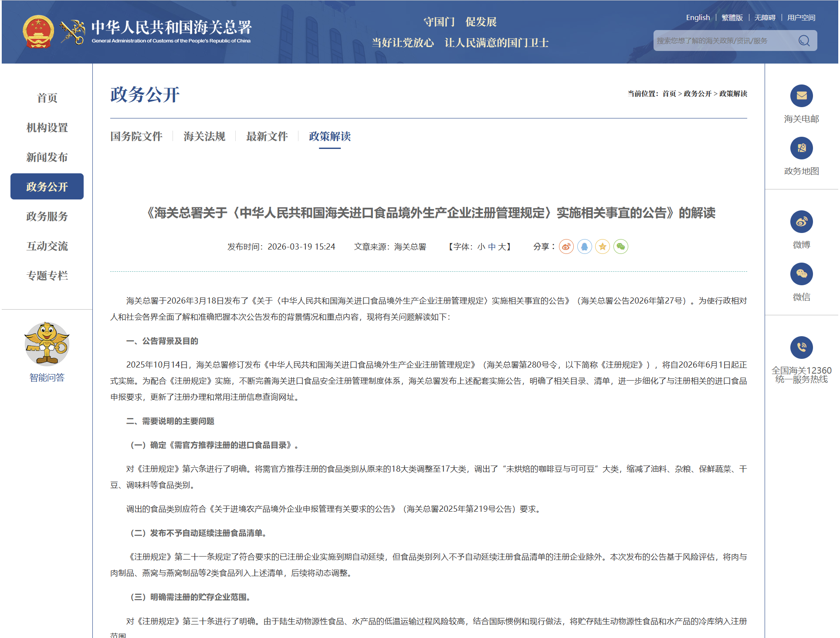840x638 pixels.
Task: Switch to 繁體版 traditional Chinese
Action: (x=732, y=17)
